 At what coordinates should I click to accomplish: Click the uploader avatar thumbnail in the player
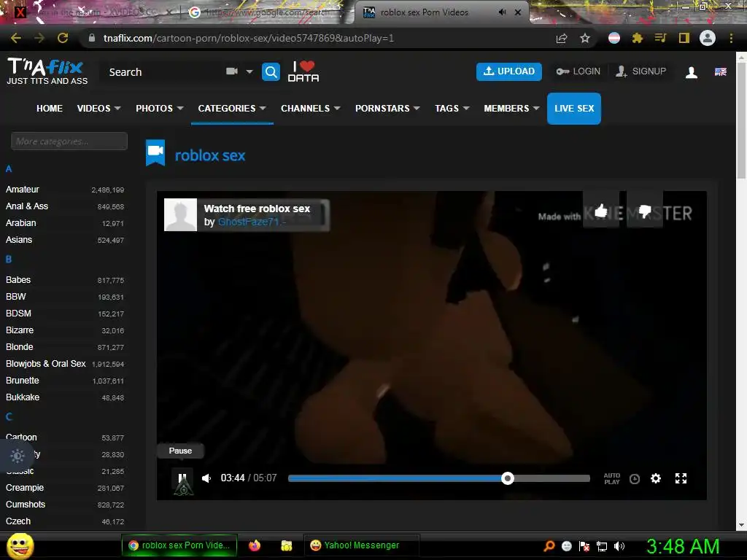(x=181, y=215)
